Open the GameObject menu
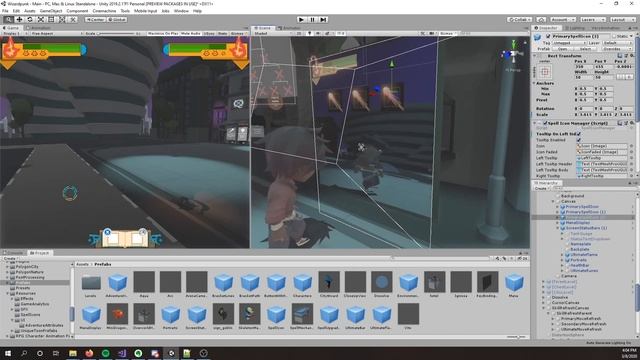This screenshot has height=360, width=640. (x=51, y=11)
